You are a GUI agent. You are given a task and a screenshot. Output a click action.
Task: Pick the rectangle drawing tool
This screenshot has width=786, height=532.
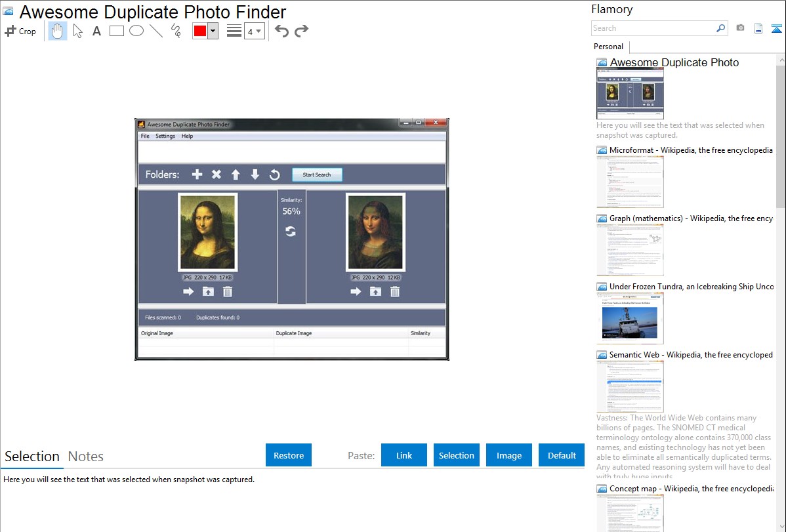(116, 31)
